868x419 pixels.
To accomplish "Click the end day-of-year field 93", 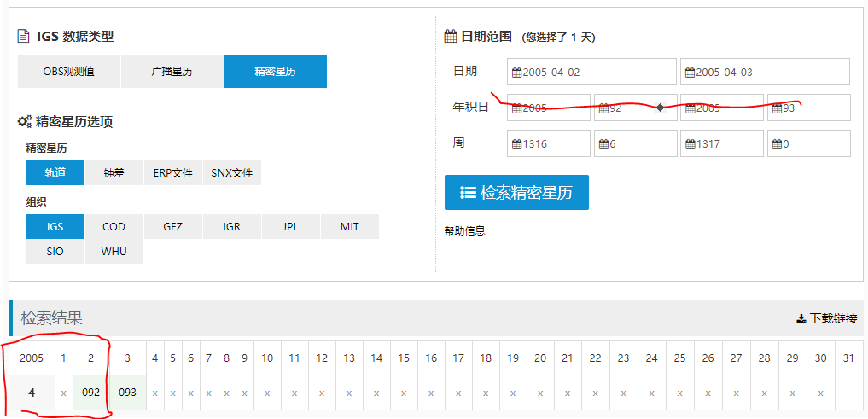I will (809, 108).
